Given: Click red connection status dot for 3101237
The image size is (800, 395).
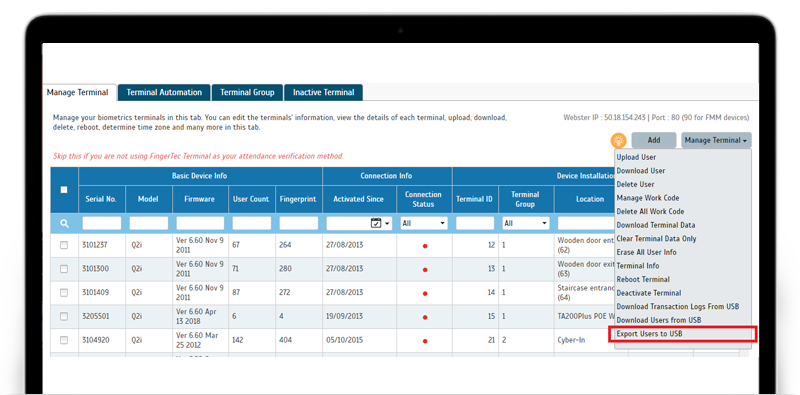Looking at the screenshot, I should click(425, 246).
